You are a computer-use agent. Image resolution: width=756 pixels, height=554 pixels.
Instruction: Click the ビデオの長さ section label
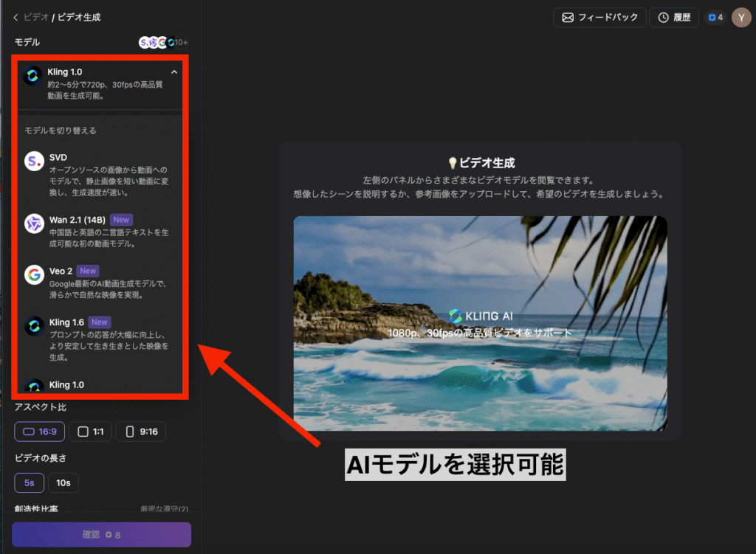(41, 458)
